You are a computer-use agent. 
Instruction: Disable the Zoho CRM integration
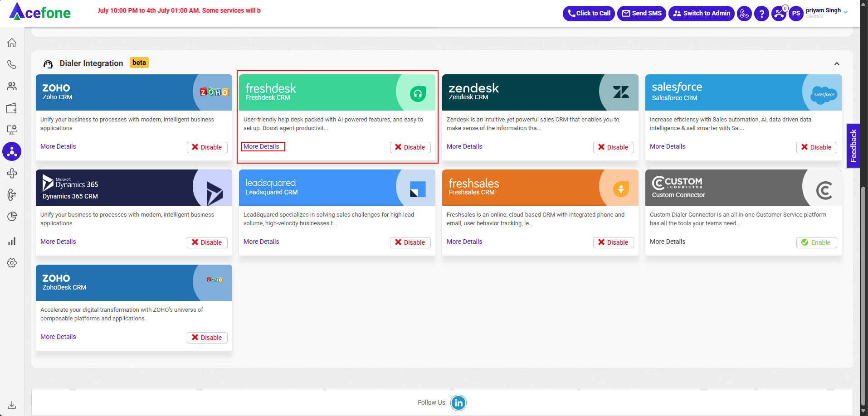[207, 147]
